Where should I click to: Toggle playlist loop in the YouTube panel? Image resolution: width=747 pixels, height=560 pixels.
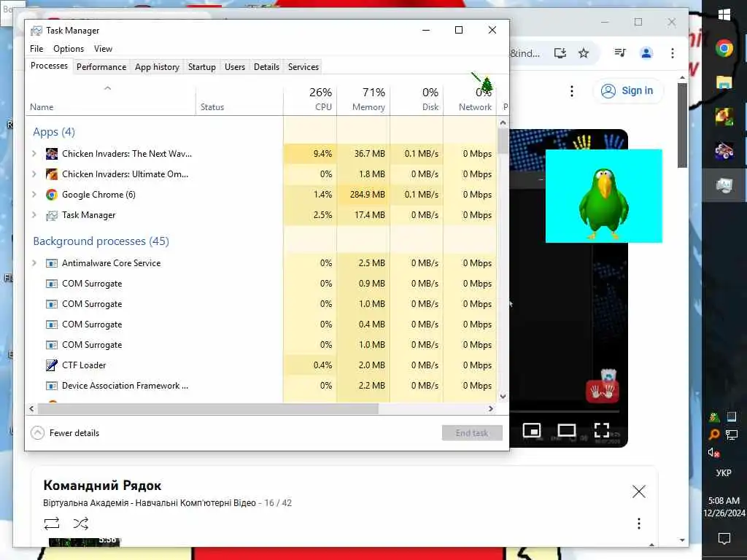point(52,524)
